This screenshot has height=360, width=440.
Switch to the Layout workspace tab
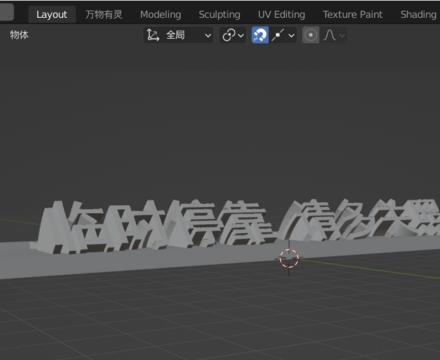[x=52, y=15]
